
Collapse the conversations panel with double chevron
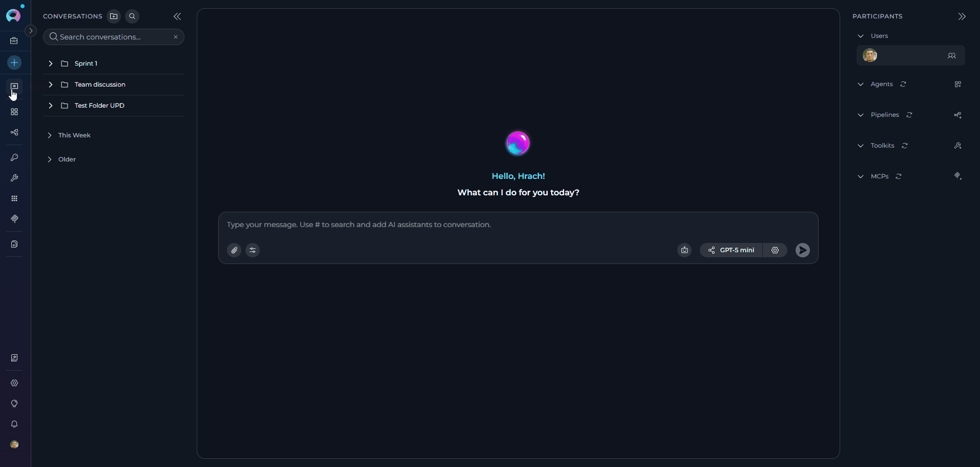click(x=177, y=16)
